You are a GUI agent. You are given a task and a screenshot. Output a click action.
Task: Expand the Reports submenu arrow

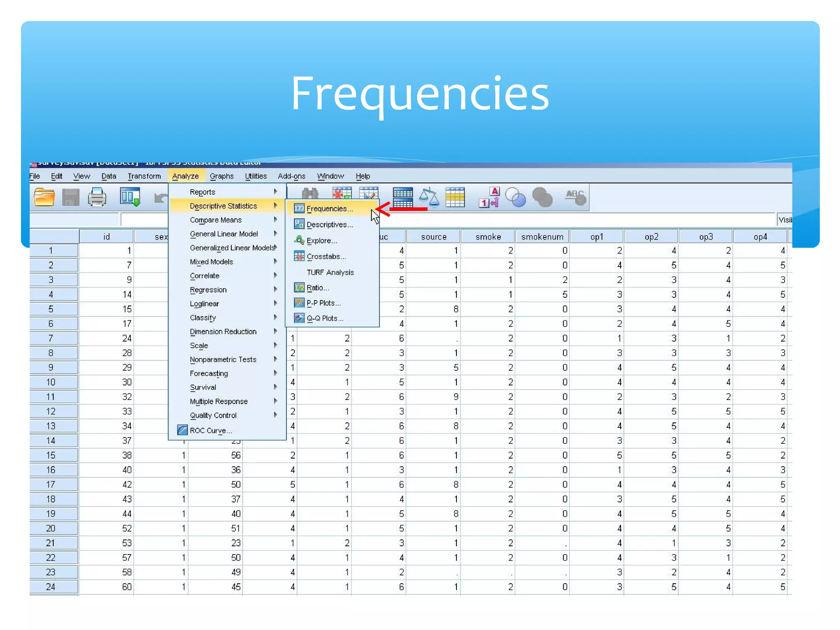(276, 192)
